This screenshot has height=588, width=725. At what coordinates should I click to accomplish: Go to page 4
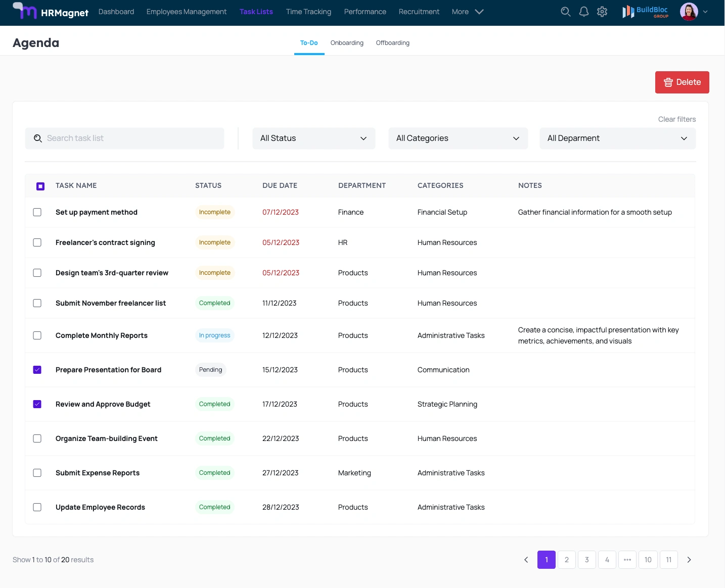[x=607, y=560]
